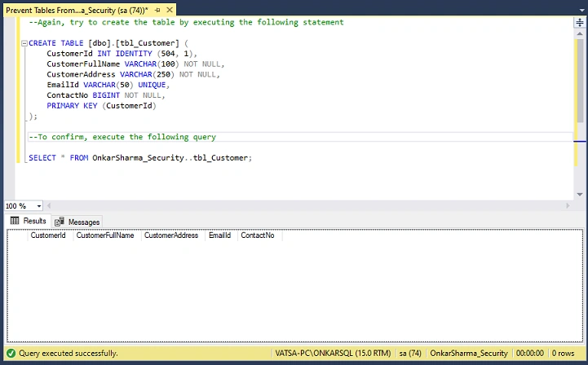The width and height of the screenshot is (588, 365).
Task: Select the EmailId column header
Action: click(x=221, y=235)
